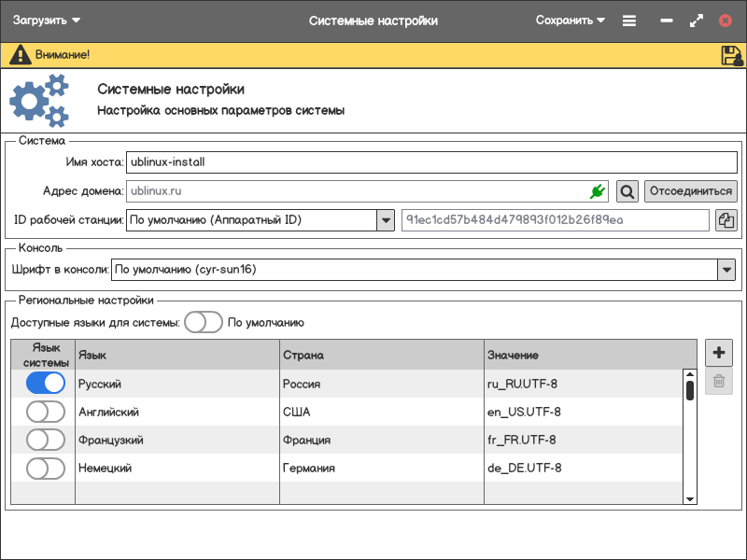Image resolution: width=747 pixels, height=560 pixels.
Task: Expand the console font dropdown
Action: [726, 270]
